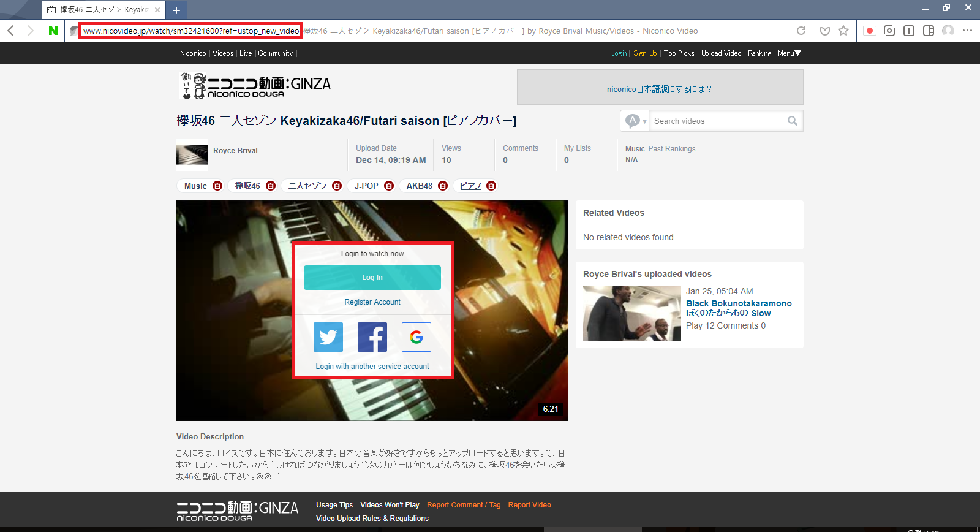Click Login with another service account
This screenshot has width=980, height=532.
point(372,367)
